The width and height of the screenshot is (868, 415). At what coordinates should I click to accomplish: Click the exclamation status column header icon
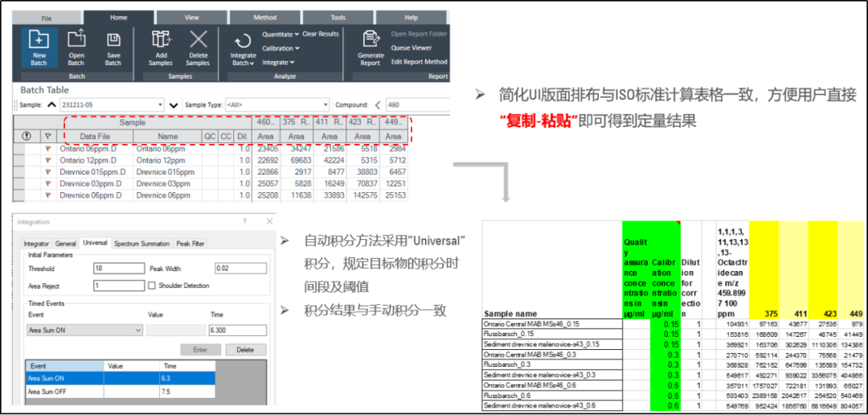pyautogui.click(x=26, y=136)
